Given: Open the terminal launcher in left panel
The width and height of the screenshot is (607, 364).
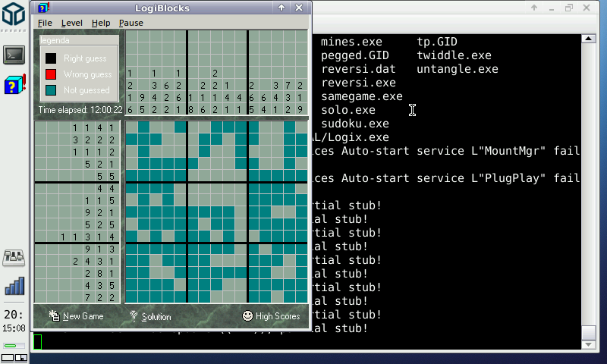Looking at the screenshot, I should pos(14,55).
